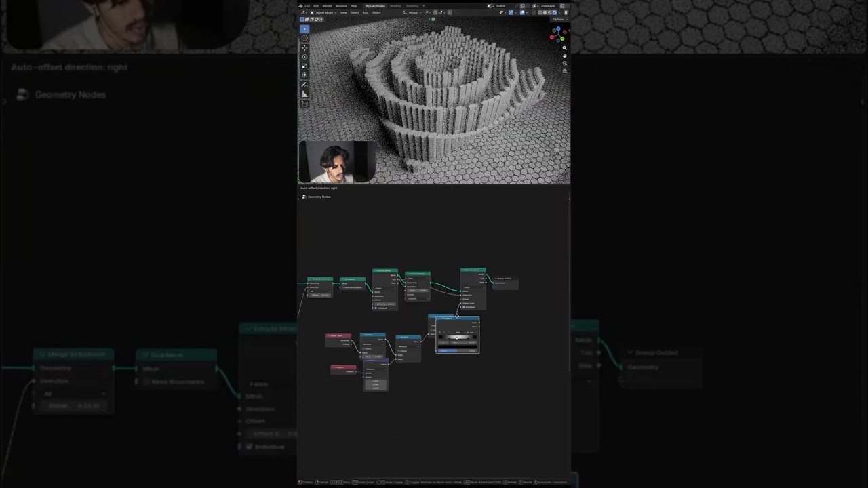This screenshot has width=868, height=488.
Task: Click the Blender logo menu icon
Action: pyautogui.click(x=300, y=6)
